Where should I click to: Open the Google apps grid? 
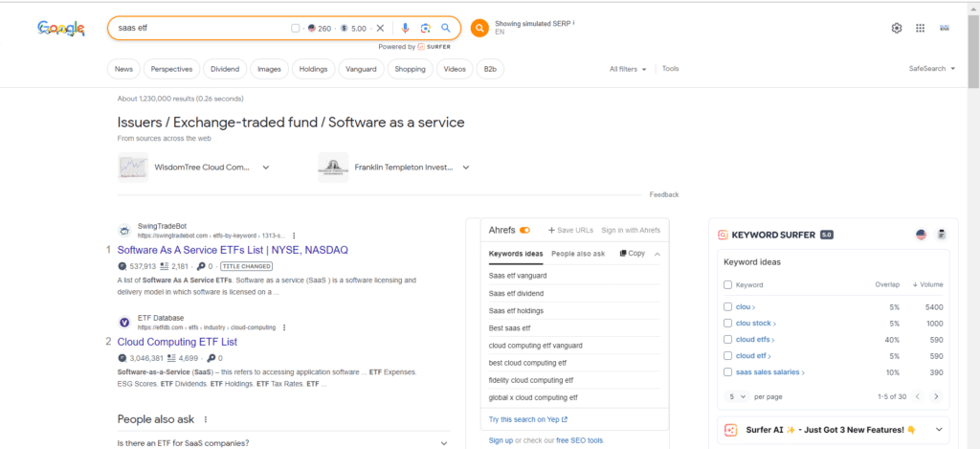pos(920,28)
